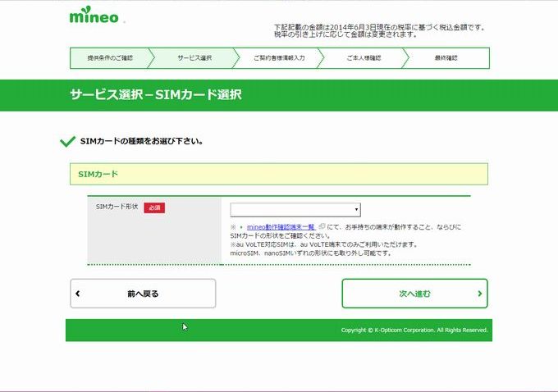Select the 最終確認 step
Viewport: 558px width, 392px height.
pos(446,58)
